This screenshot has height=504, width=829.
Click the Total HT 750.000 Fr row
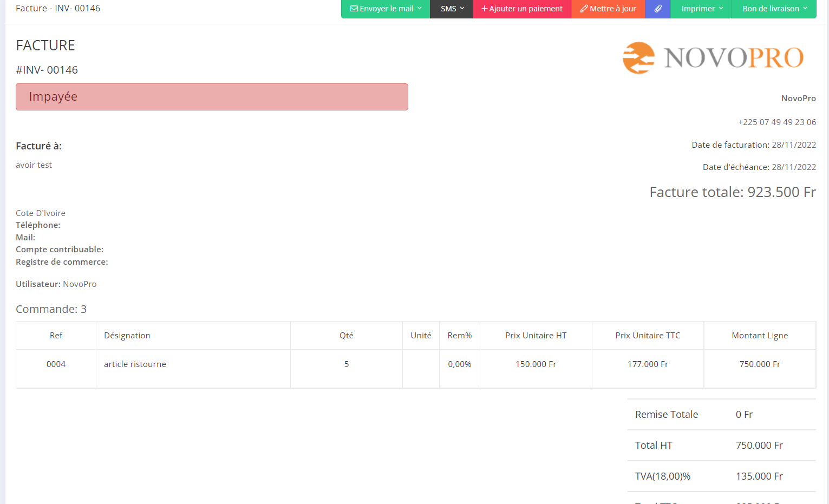pos(721,446)
